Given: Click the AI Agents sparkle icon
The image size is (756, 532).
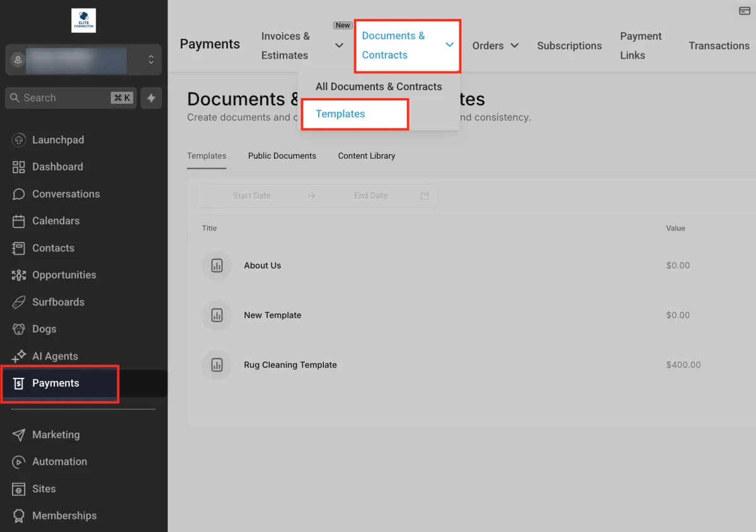Looking at the screenshot, I should 19,356.
